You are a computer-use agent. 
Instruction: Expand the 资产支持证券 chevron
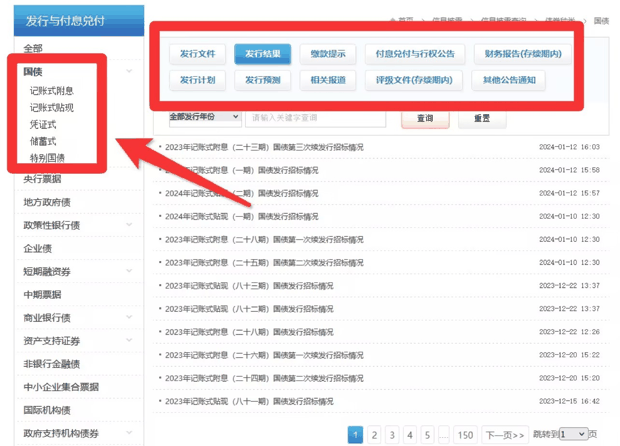129,340
